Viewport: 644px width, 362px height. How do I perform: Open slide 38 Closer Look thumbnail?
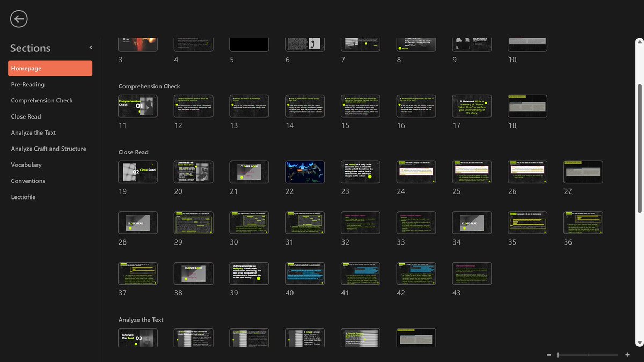point(194,274)
